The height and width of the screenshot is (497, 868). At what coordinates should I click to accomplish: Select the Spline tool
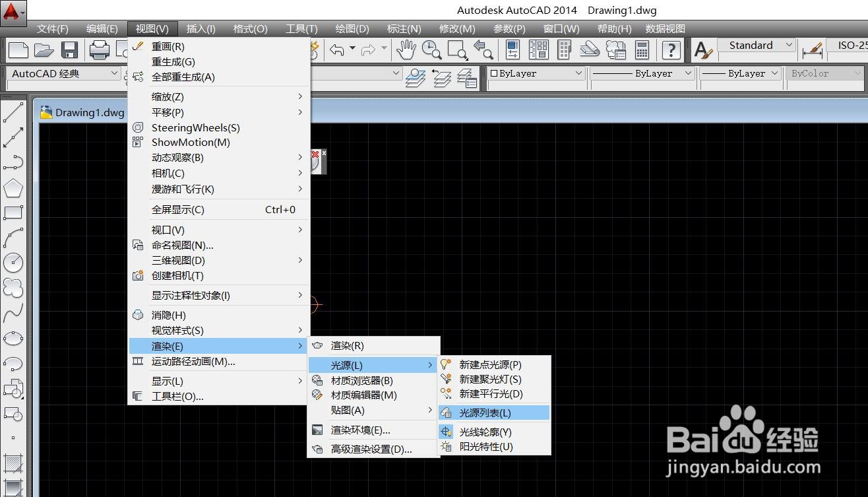(x=13, y=313)
